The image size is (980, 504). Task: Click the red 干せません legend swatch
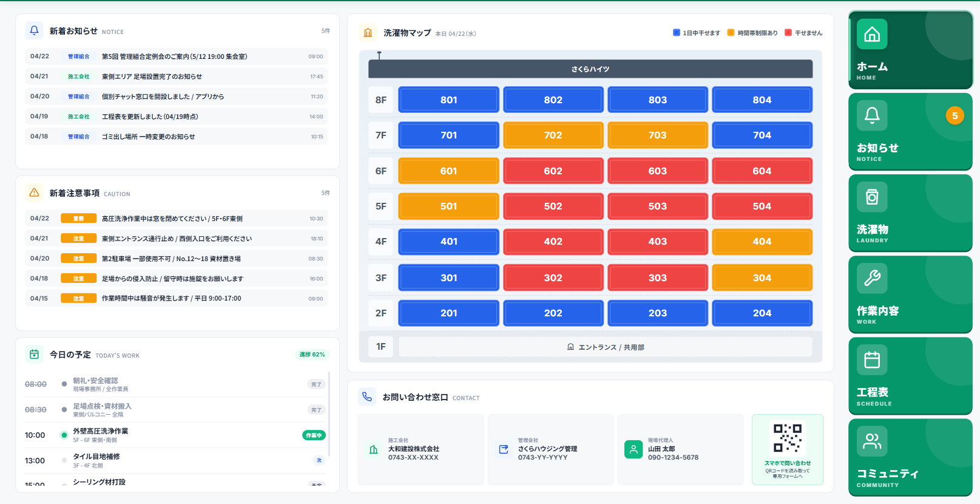click(788, 33)
